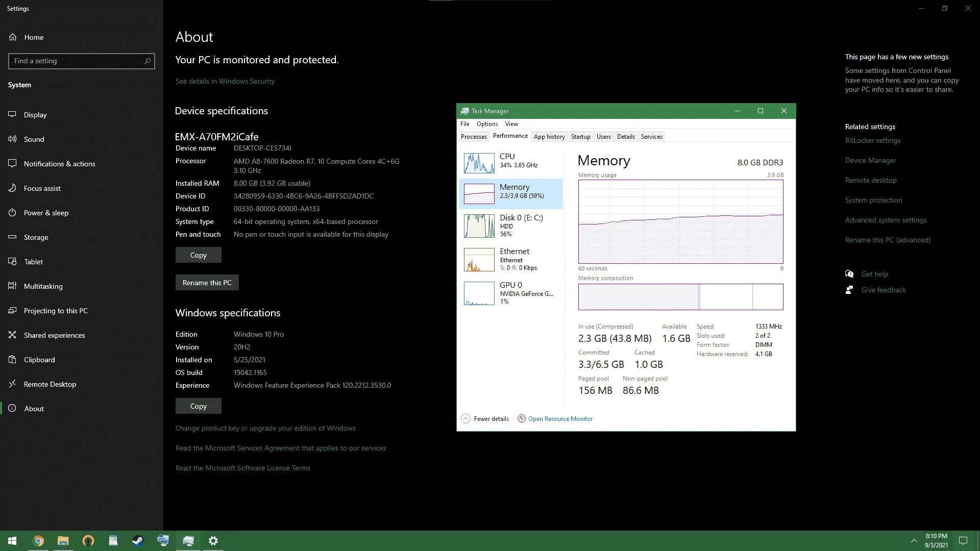Screen dimensions: 980x551
Task: Open the Action Center notification icon
Action: point(963,541)
